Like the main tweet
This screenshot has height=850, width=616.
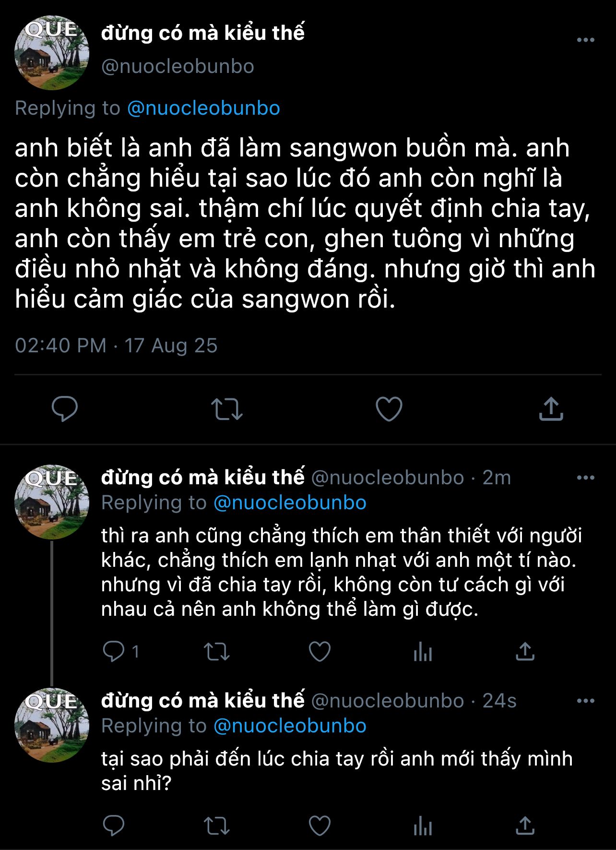(x=389, y=409)
